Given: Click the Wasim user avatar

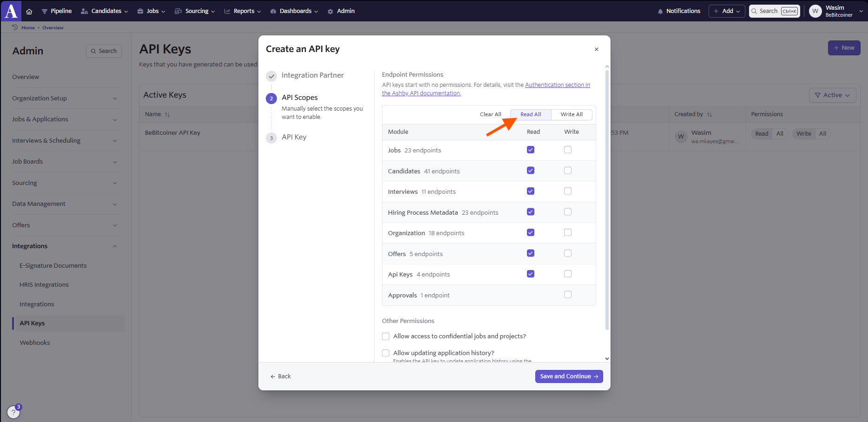Looking at the screenshot, I should click(815, 11).
